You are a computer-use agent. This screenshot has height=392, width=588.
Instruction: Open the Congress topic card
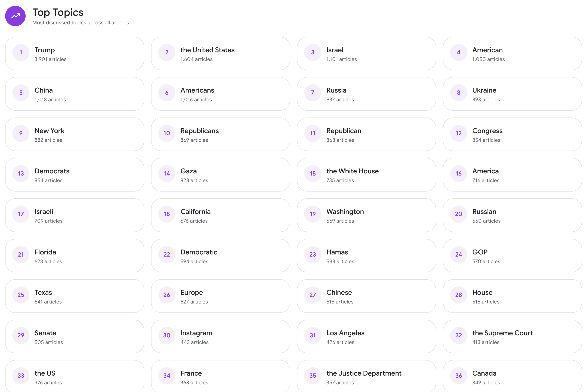tap(512, 135)
